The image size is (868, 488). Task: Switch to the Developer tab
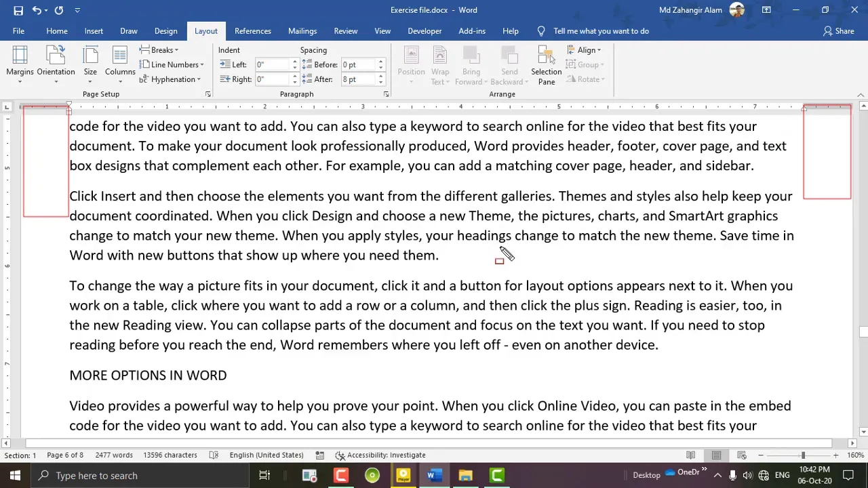[425, 31]
